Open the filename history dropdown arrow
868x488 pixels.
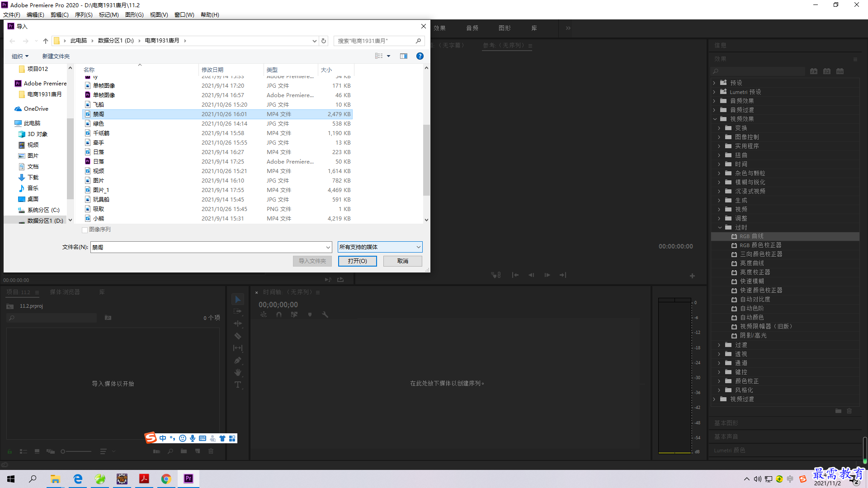(x=328, y=247)
